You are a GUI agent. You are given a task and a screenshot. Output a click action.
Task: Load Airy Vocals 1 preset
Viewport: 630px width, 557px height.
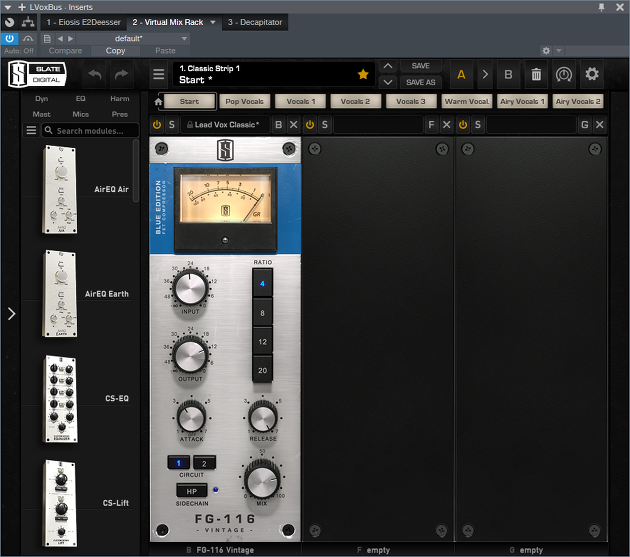click(522, 102)
